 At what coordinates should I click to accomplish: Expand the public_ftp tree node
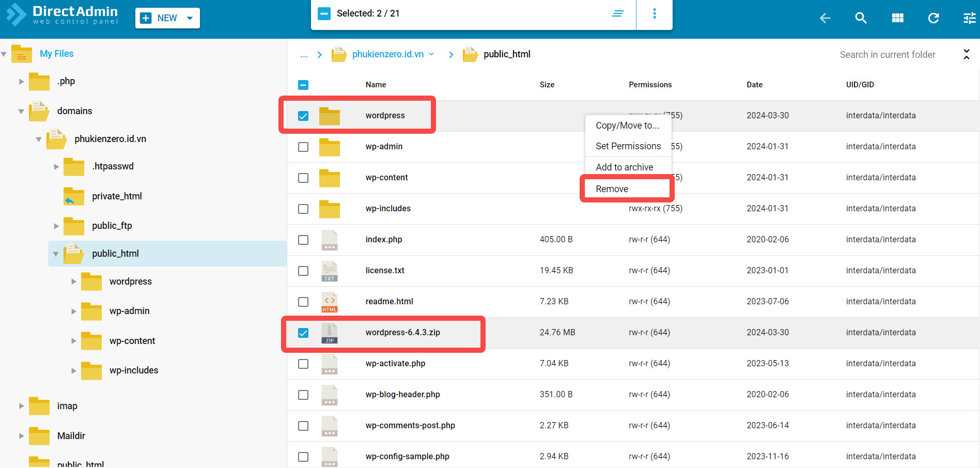click(x=56, y=226)
